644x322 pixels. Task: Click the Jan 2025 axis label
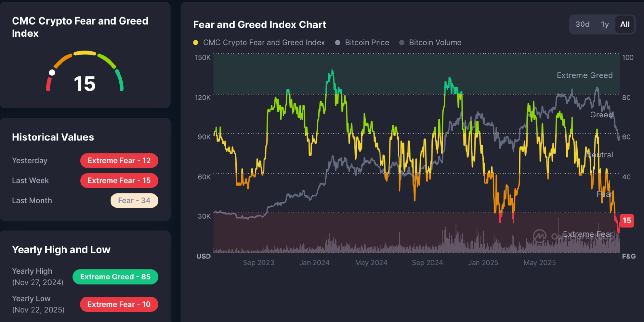pyautogui.click(x=483, y=263)
